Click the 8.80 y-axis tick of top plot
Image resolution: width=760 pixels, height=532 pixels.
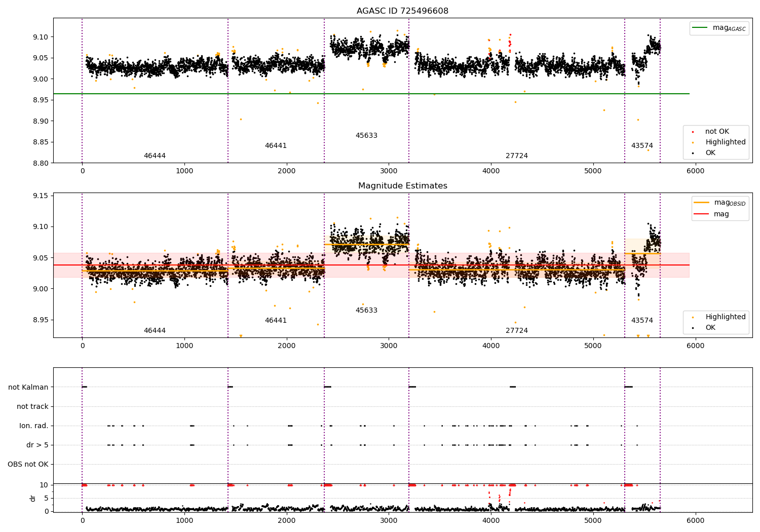pyautogui.click(x=42, y=163)
